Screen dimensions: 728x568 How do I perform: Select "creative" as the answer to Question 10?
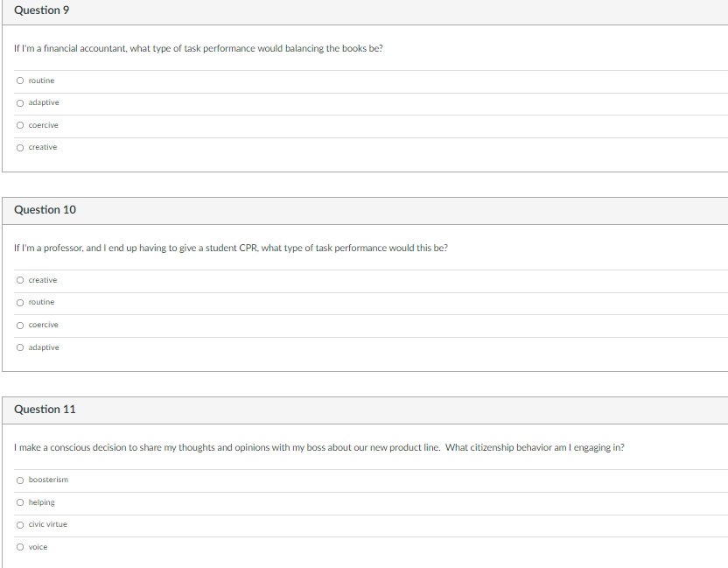pos(19,279)
